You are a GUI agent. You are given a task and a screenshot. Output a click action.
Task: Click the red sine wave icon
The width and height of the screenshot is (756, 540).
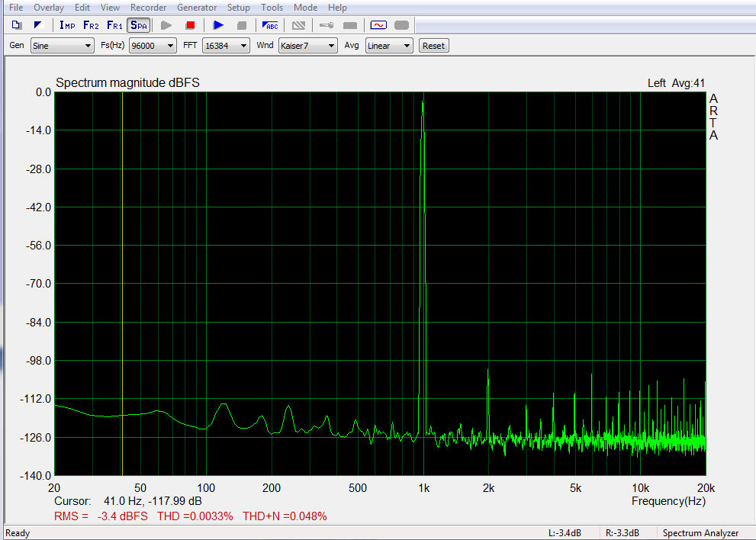378,25
